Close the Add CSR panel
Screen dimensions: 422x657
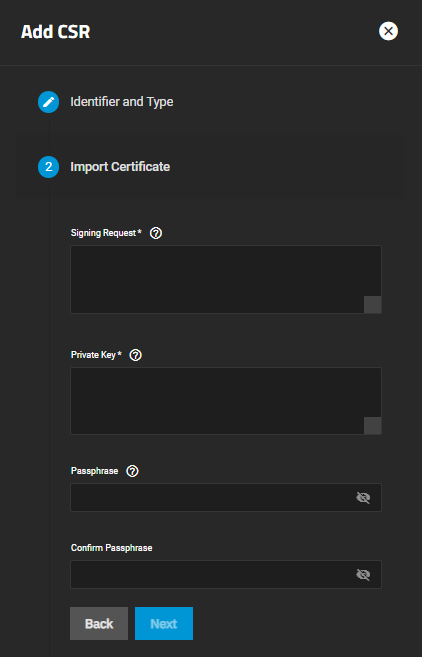click(388, 31)
